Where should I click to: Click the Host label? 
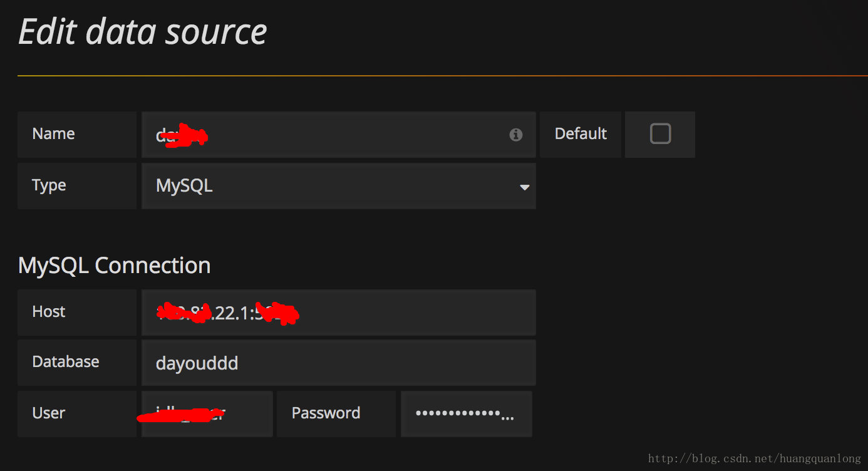coord(49,311)
